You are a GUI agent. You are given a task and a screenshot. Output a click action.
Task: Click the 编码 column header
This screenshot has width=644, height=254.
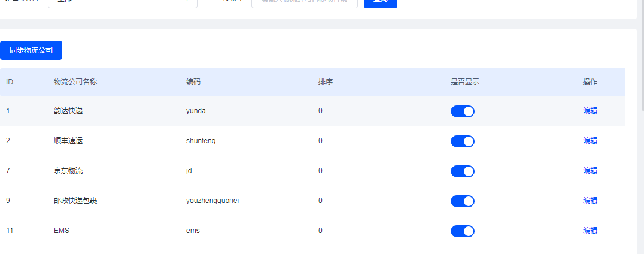(193, 82)
